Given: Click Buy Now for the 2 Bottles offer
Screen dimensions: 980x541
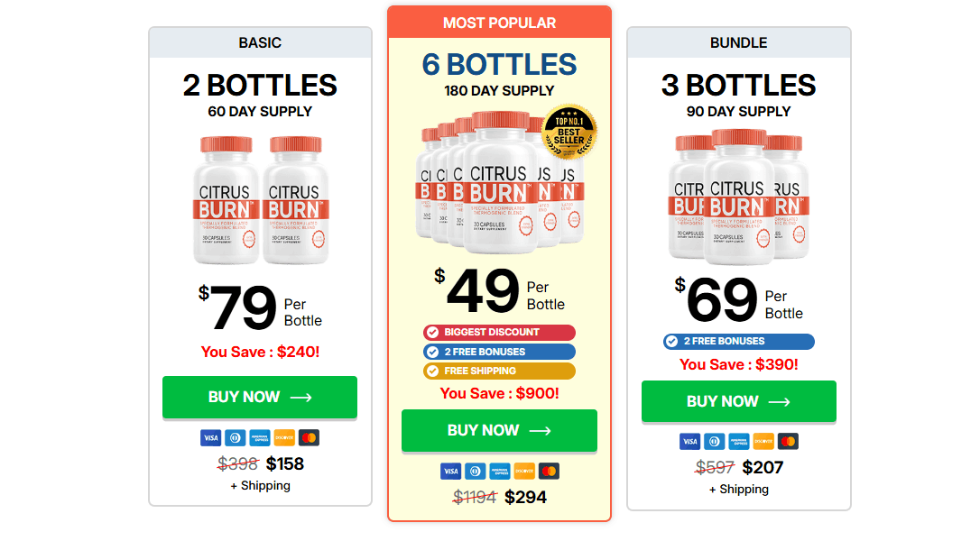Looking at the screenshot, I should pos(260,397).
